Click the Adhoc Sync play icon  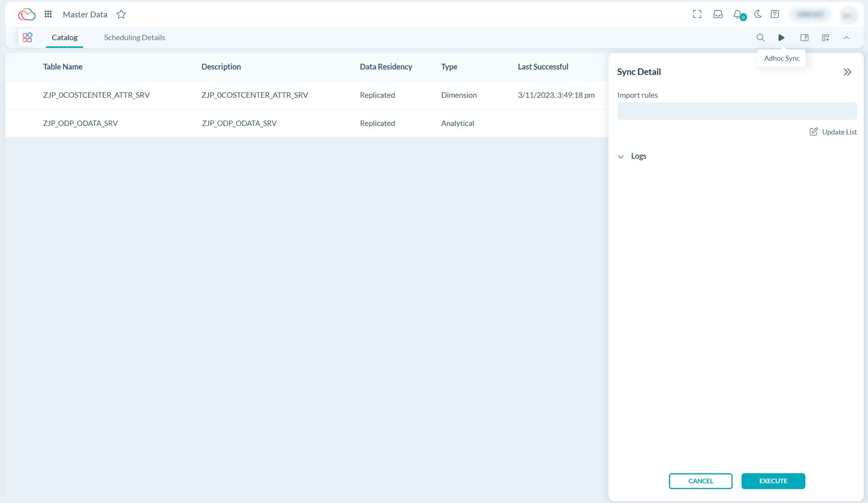(x=781, y=37)
